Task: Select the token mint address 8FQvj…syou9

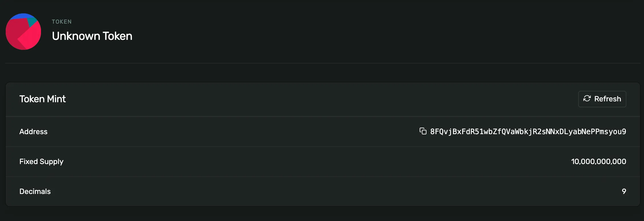Action: pos(528,132)
